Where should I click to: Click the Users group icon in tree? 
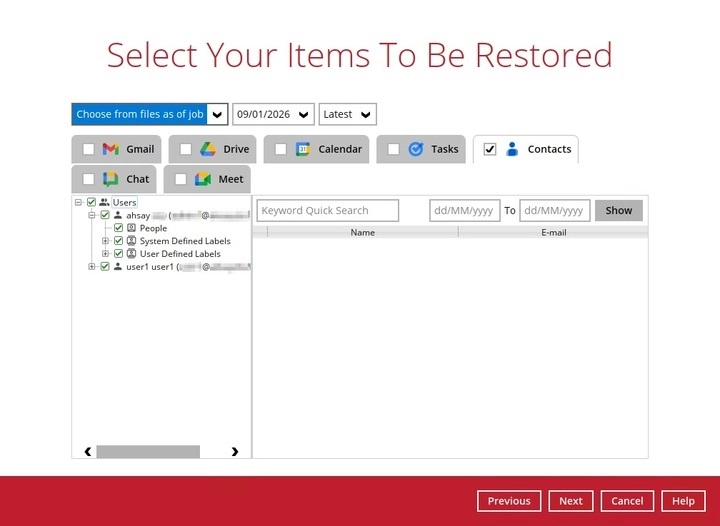pos(104,202)
